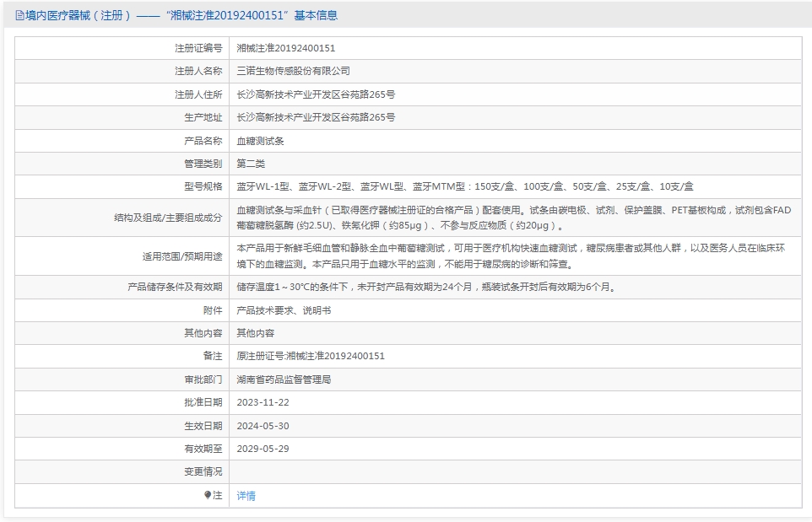Click the 附件 label
The width and height of the screenshot is (812, 522).
point(213,310)
